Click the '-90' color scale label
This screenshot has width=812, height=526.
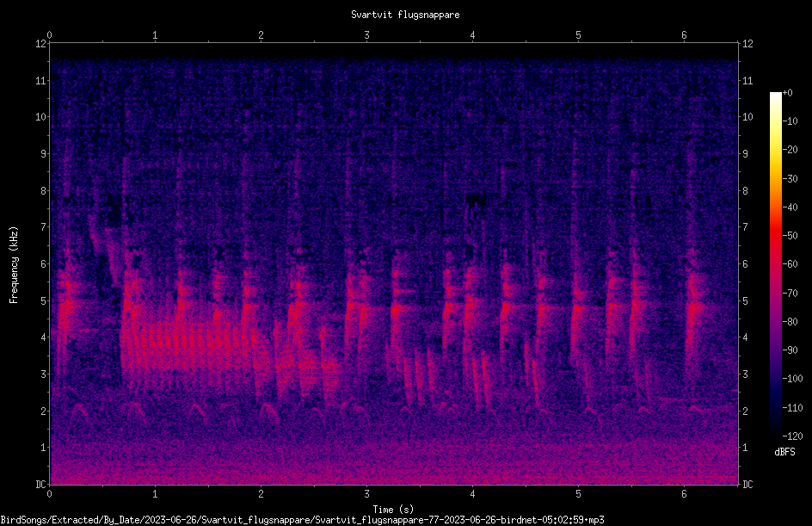(x=790, y=350)
